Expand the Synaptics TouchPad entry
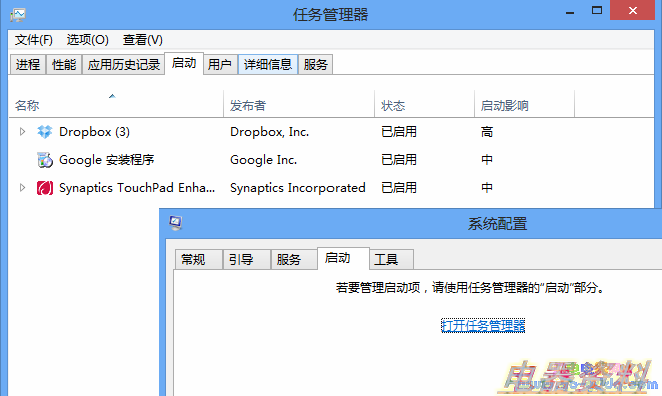The image size is (662, 396). (x=22, y=187)
